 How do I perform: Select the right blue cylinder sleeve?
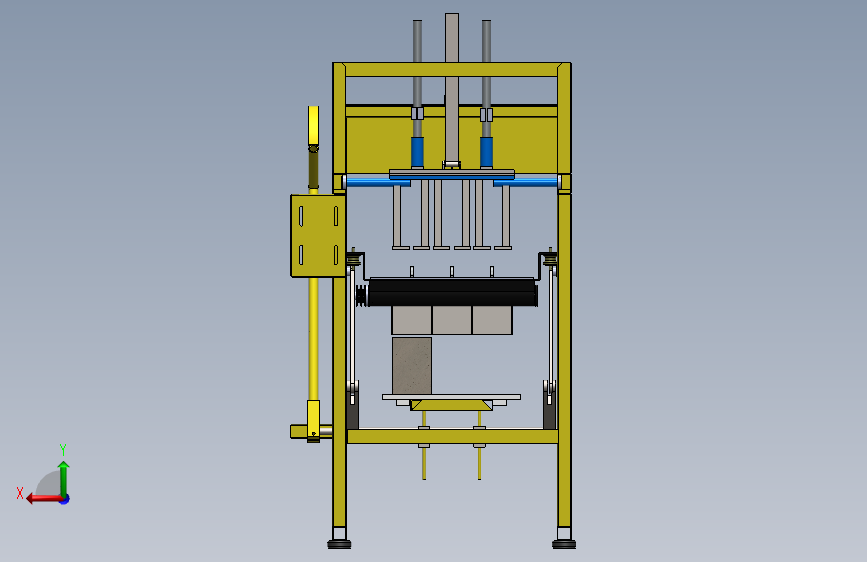coord(486,152)
